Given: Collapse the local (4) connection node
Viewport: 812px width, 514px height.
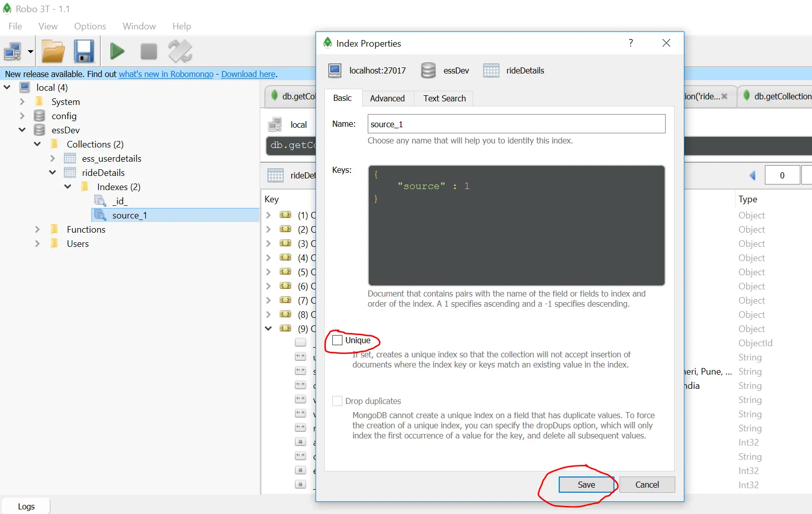Looking at the screenshot, I should click(x=7, y=87).
